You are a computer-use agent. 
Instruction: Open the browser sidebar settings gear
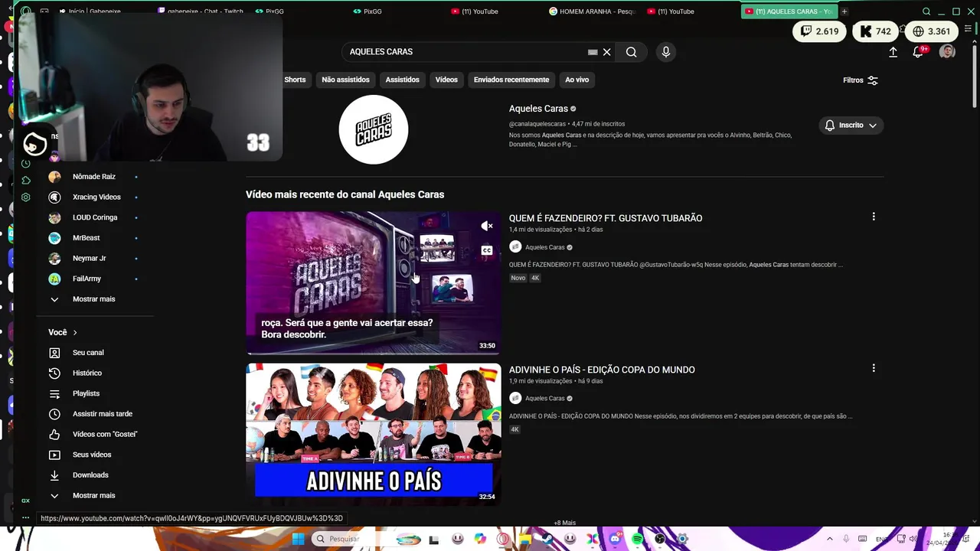(x=25, y=197)
